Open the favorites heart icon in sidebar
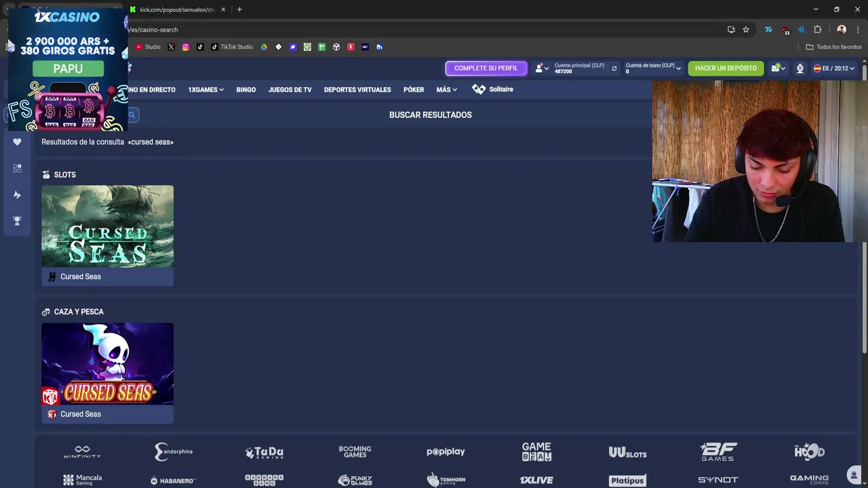The width and height of the screenshot is (868, 488). click(17, 142)
